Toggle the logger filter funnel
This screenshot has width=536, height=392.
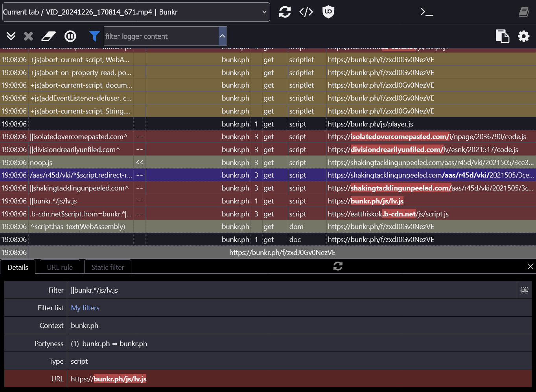pyautogui.click(x=94, y=36)
